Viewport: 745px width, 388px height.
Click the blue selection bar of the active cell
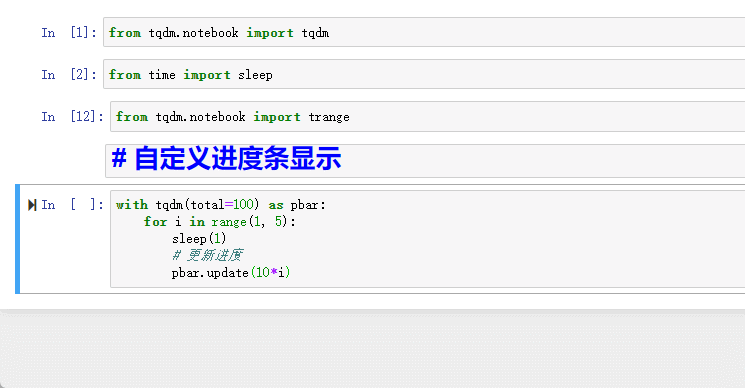[x=18, y=239]
